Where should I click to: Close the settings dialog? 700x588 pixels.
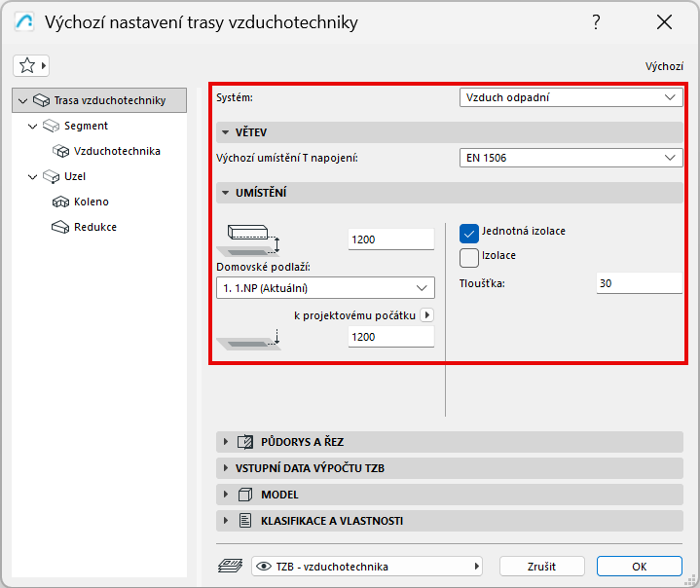(x=664, y=21)
